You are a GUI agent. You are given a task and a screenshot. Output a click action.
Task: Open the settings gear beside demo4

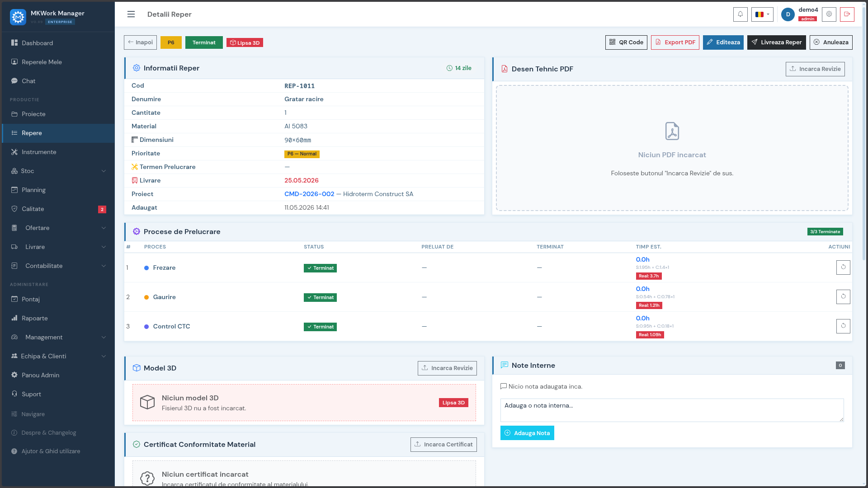(x=829, y=14)
